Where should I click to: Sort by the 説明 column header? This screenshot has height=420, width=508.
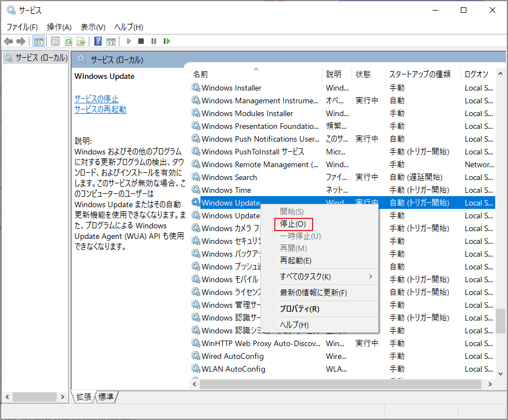pos(337,74)
